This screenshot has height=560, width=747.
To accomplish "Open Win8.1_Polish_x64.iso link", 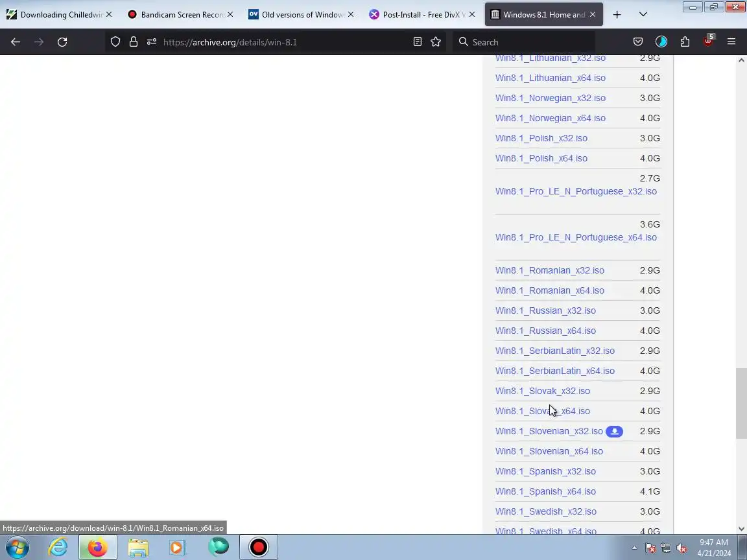I will point(541,158).
